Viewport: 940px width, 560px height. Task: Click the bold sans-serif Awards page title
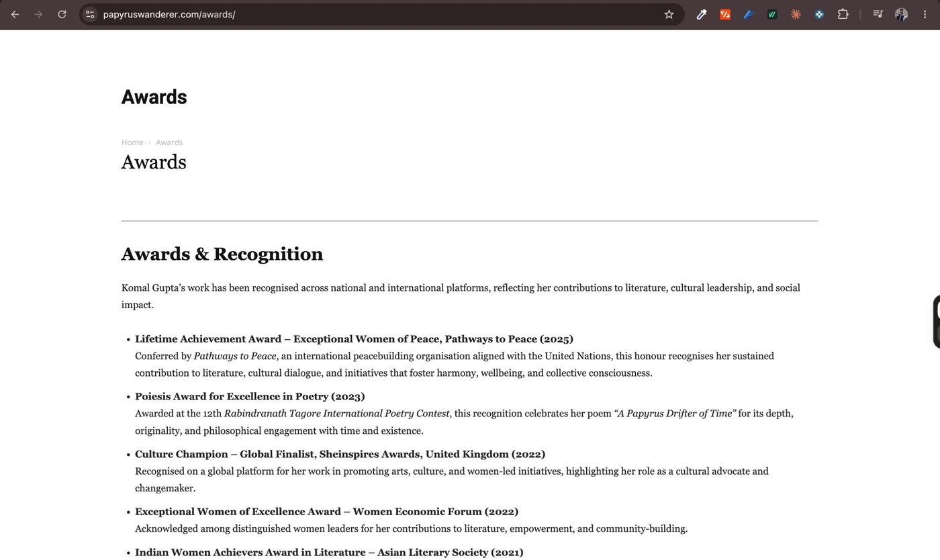click(154, 97)
